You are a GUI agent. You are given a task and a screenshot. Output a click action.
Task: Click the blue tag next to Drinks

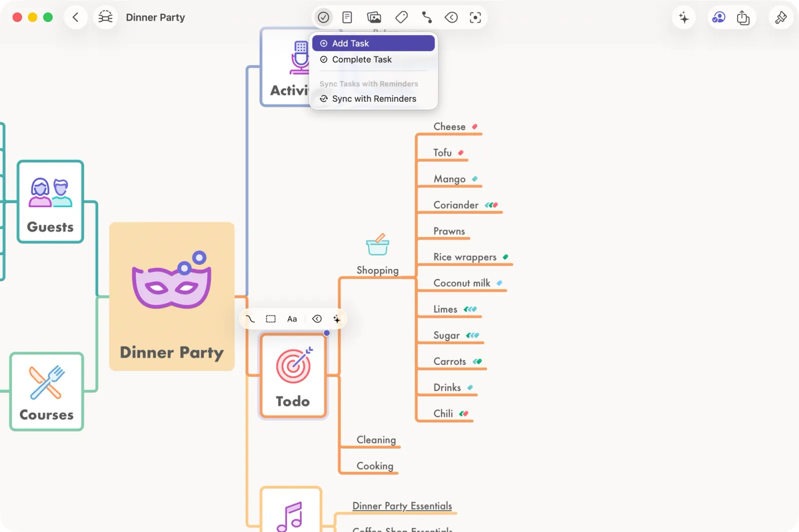[x=470, y=387]
